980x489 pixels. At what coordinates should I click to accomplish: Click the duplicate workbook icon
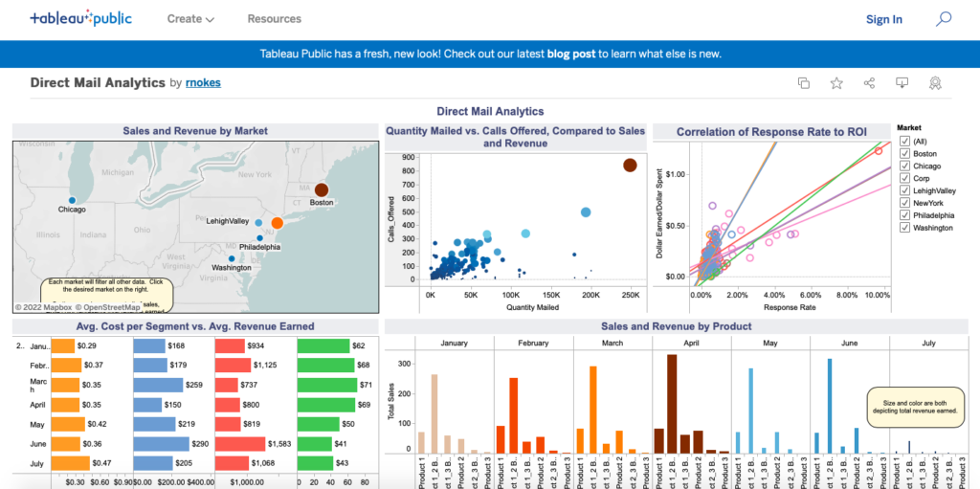[x=804, y=83]
